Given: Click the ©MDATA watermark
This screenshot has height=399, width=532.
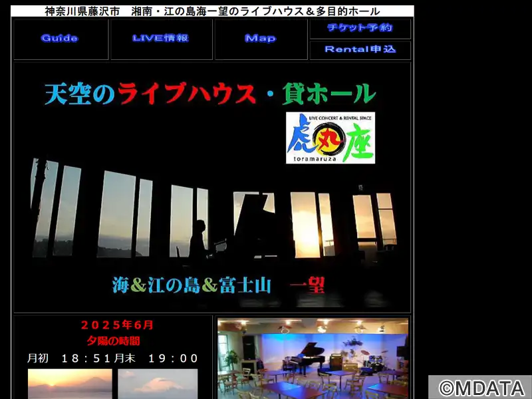Looking at the screenshot, I should tap(480, 387).
